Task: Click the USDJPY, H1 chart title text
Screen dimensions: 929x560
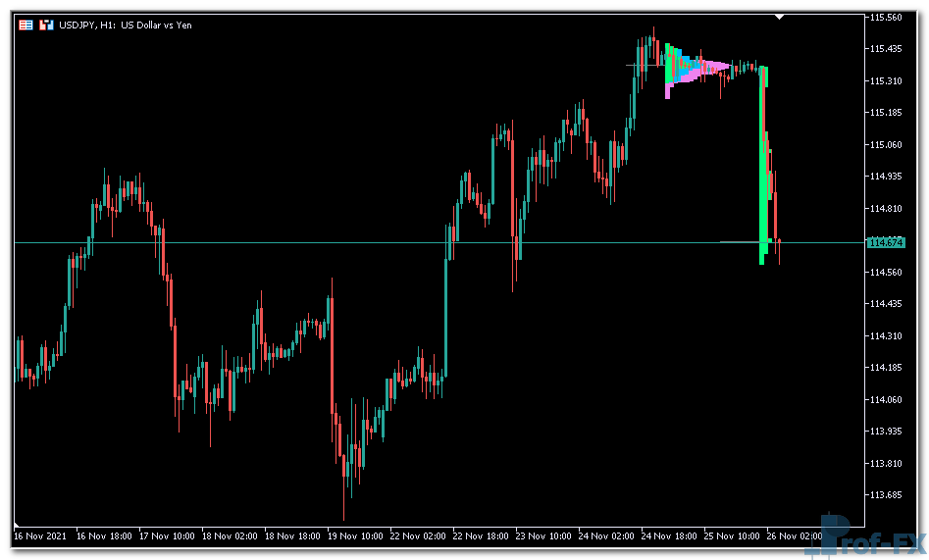Action: coord(127,25)
